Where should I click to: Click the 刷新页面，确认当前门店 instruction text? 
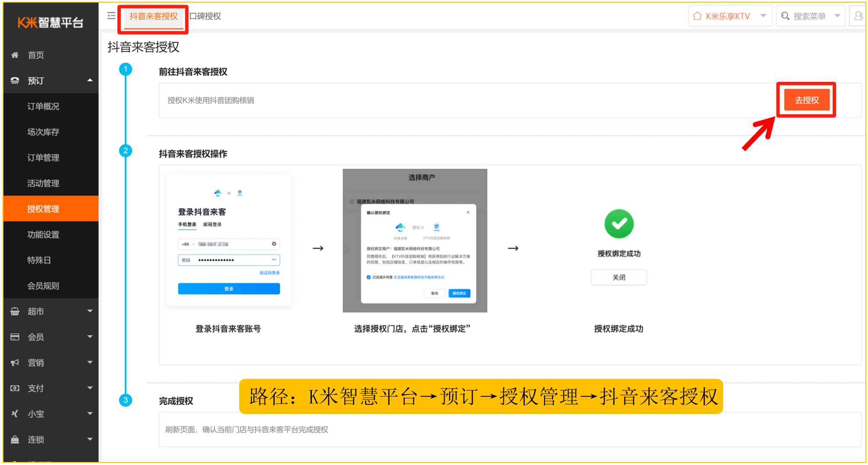[x=247, y=430]
